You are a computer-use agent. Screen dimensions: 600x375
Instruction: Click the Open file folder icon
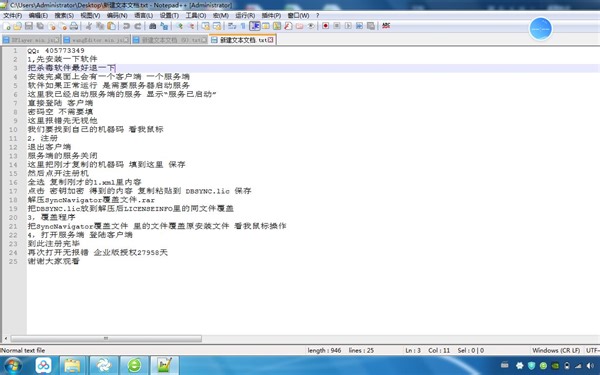point(17,26)
